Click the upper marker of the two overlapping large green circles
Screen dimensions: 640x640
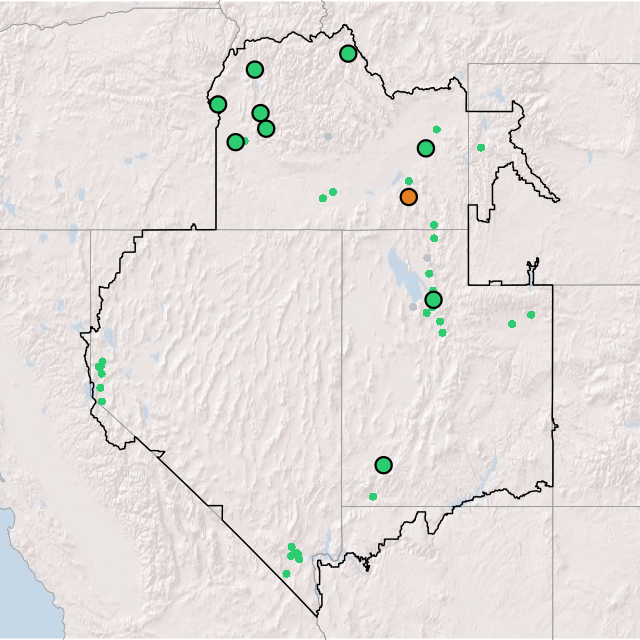tap(260, 113)
